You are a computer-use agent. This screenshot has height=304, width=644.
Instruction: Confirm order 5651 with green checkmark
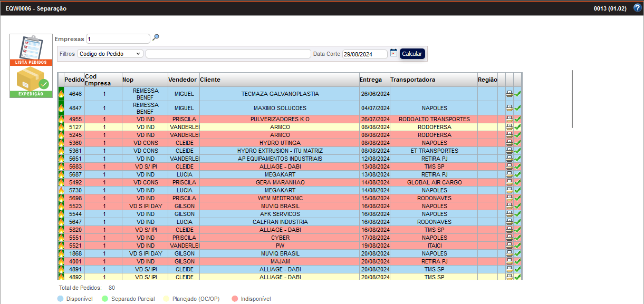517,159
